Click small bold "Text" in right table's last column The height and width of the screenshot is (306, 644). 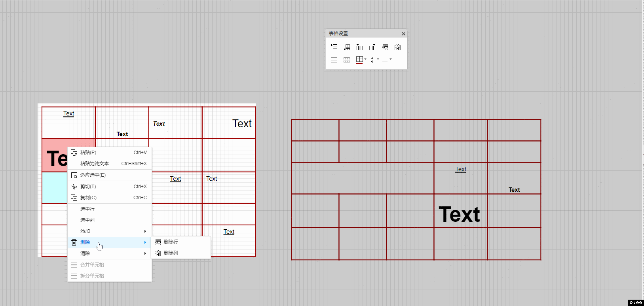point(514,190)
